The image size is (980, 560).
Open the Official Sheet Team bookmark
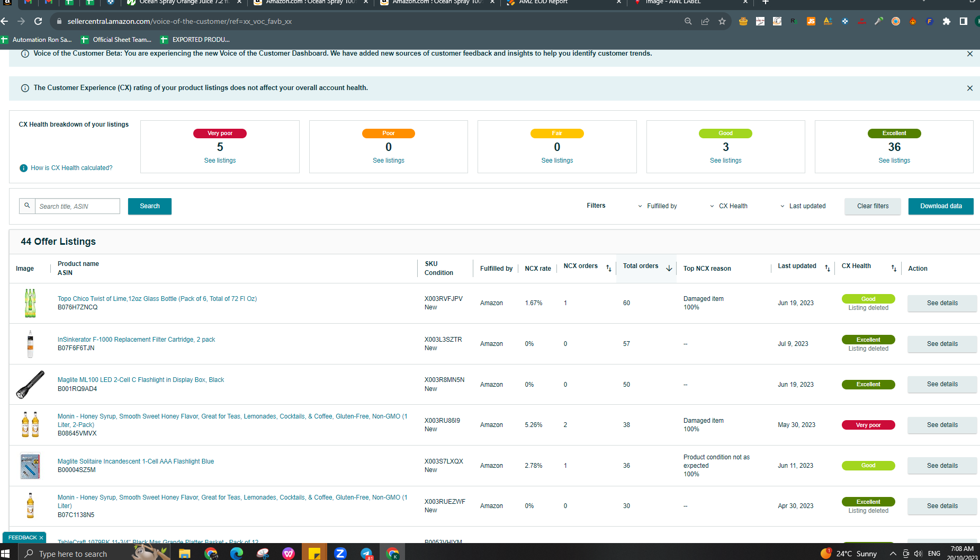[116, 40]
